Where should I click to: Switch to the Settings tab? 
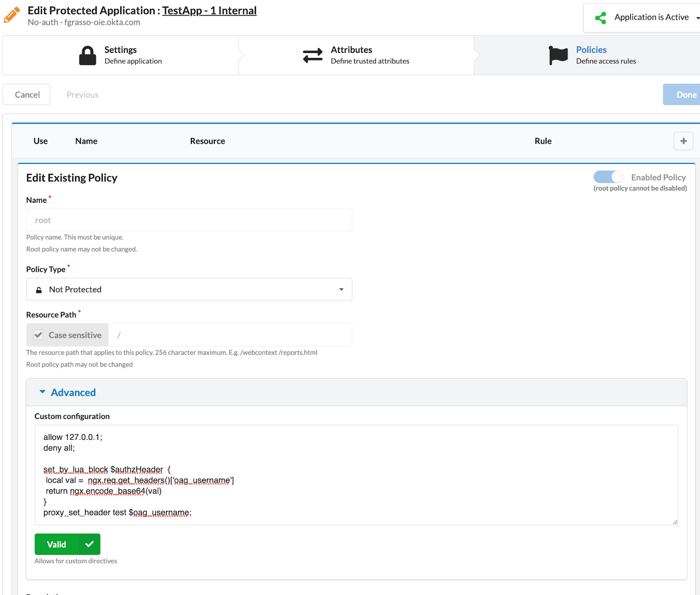coord(121,55)
